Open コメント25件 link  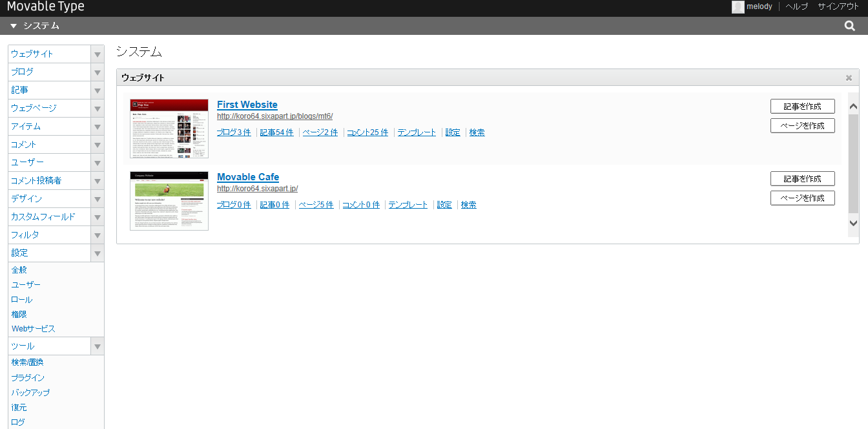[x=367, y=132]
